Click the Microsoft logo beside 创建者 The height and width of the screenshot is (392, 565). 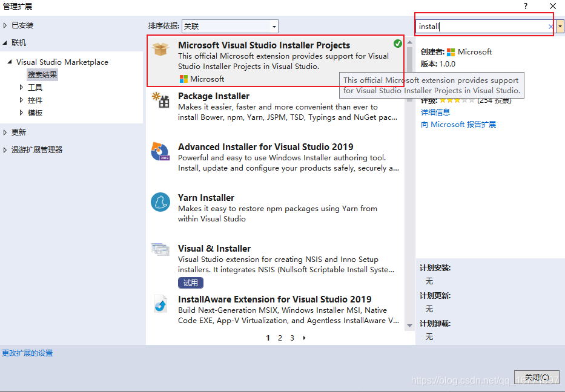pos(451,52)
